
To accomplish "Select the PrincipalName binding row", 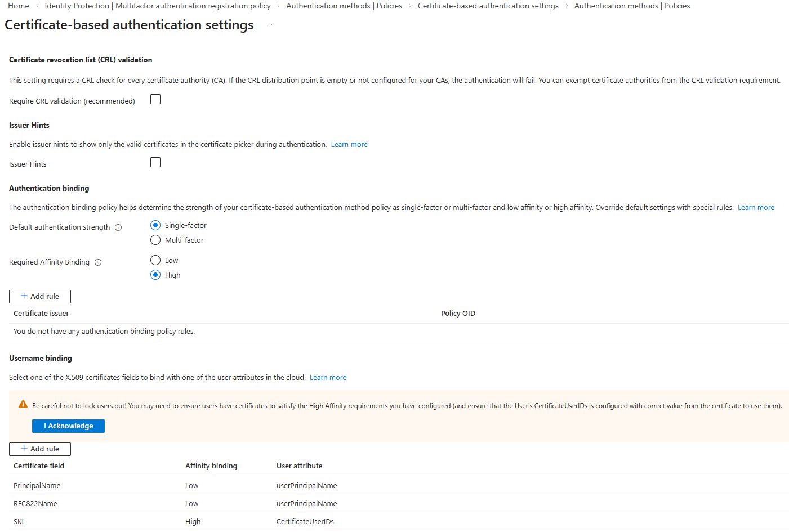I will 37,486.
